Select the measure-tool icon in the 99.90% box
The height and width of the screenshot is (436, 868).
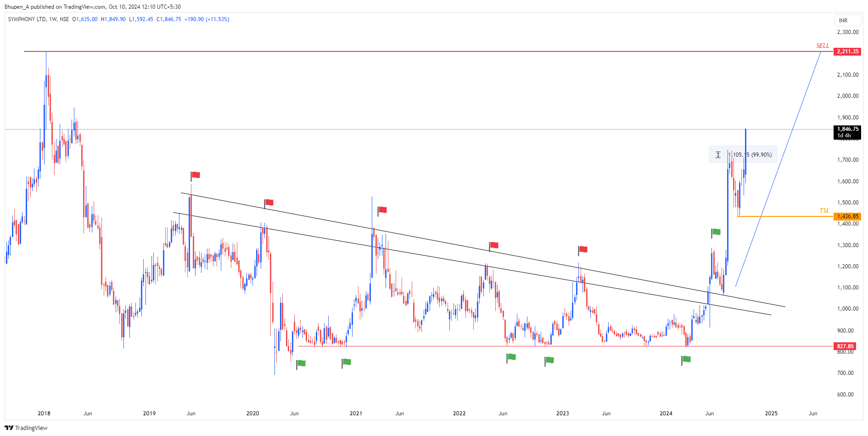718,155
